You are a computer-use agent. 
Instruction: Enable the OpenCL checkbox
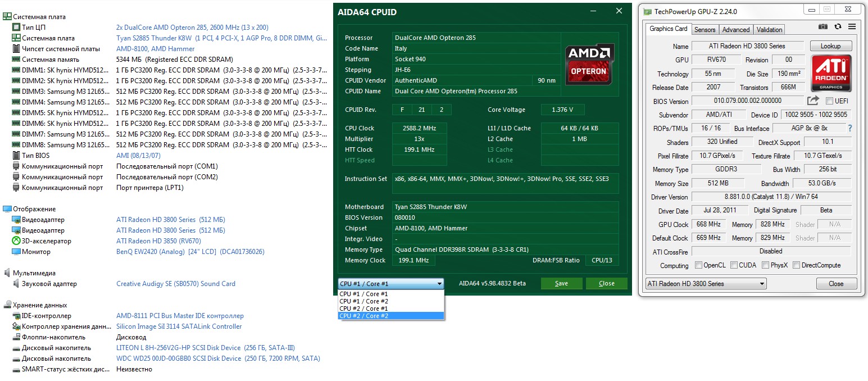point(698,265)
